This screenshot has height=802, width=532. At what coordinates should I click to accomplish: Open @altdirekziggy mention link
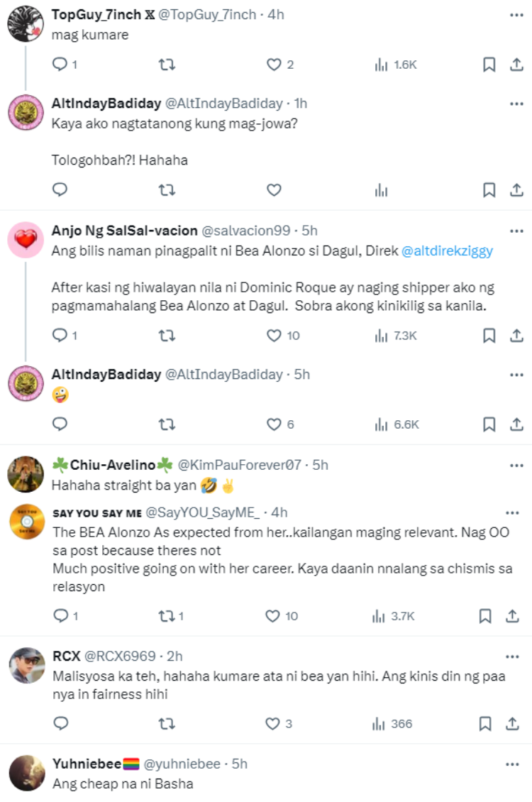447,251
